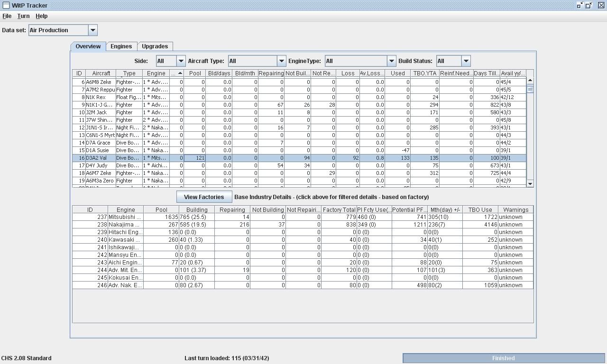
Task: Select the D3A2 Val row
Action: tap(299, 158)
